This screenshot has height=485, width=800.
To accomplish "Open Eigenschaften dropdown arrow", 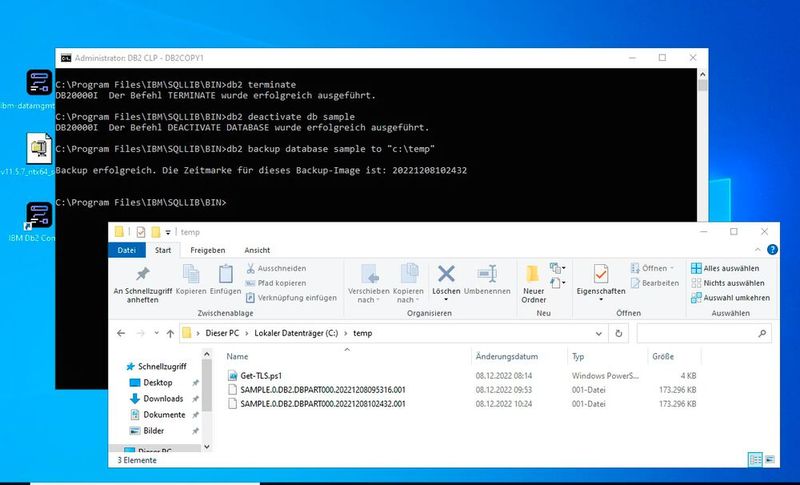I will [601, 299].
